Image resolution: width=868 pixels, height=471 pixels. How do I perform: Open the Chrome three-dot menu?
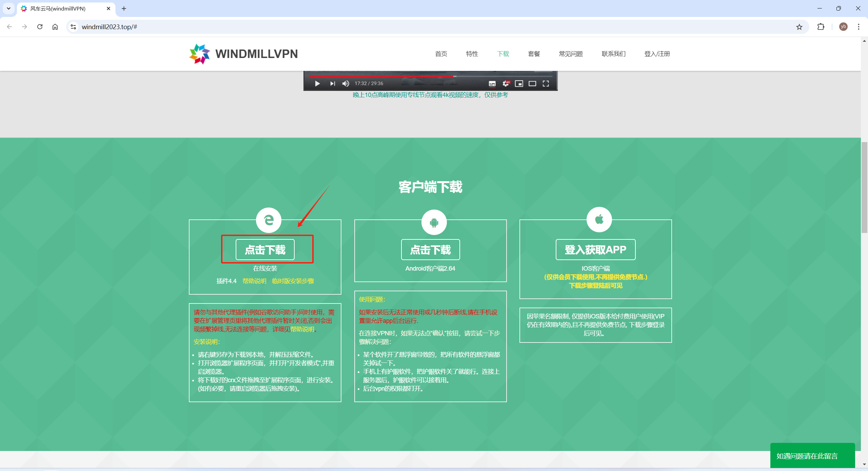click(x=859, y=27)
